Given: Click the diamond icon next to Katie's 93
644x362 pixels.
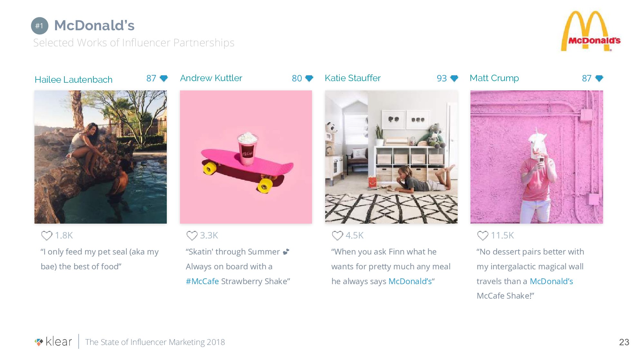Looking at the screenshot, I should [454, 78].
